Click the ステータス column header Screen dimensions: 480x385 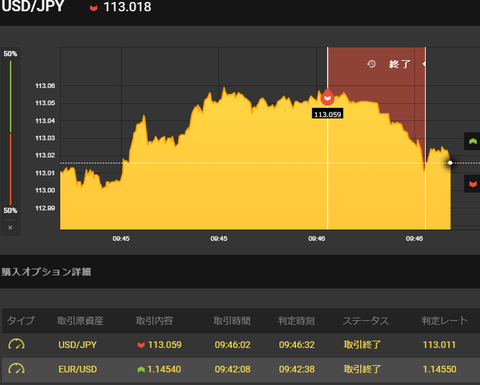tap(366, 321)
